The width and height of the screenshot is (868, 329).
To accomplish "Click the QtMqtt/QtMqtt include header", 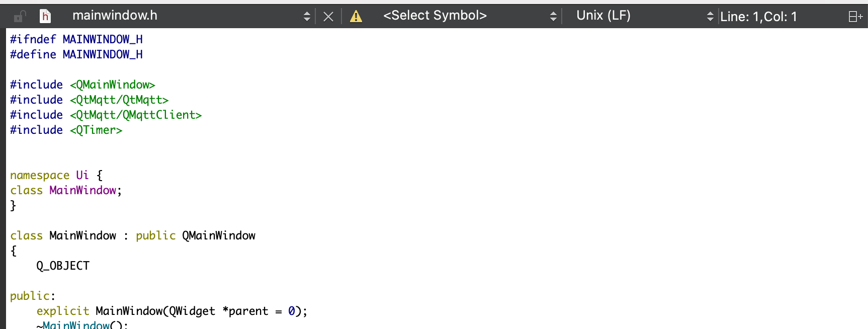I will tap(119, 100).
